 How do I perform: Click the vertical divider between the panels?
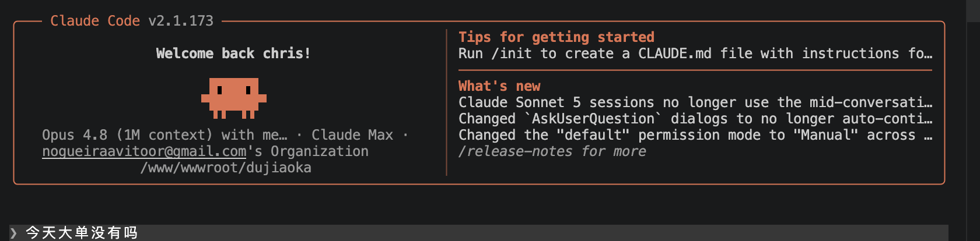coord(446,102)
